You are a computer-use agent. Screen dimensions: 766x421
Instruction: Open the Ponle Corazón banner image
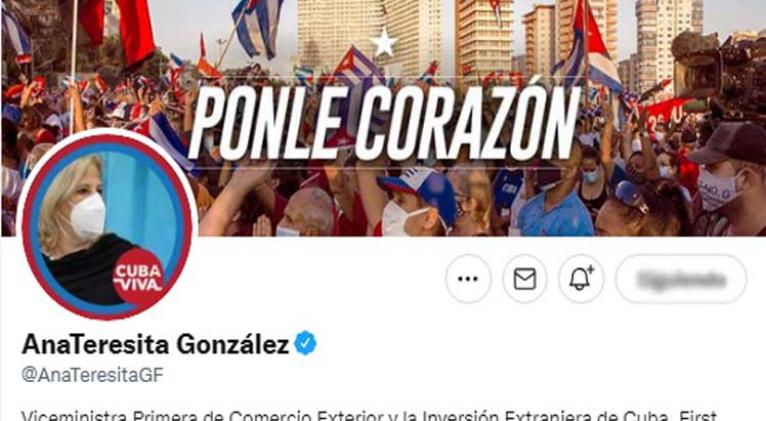383,117
